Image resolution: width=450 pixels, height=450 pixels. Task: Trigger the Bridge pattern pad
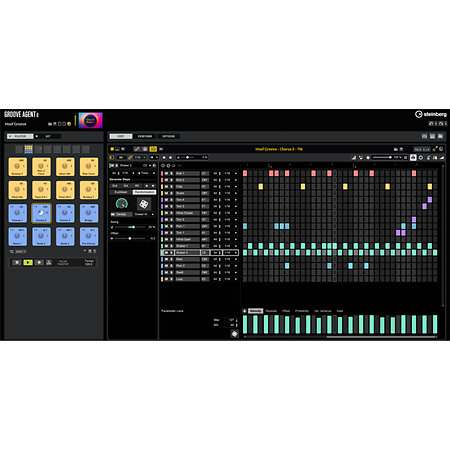click(x=89, y=213)
